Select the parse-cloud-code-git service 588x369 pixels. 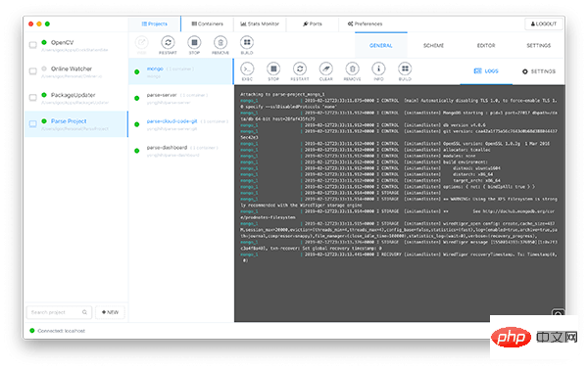[181, 124]
